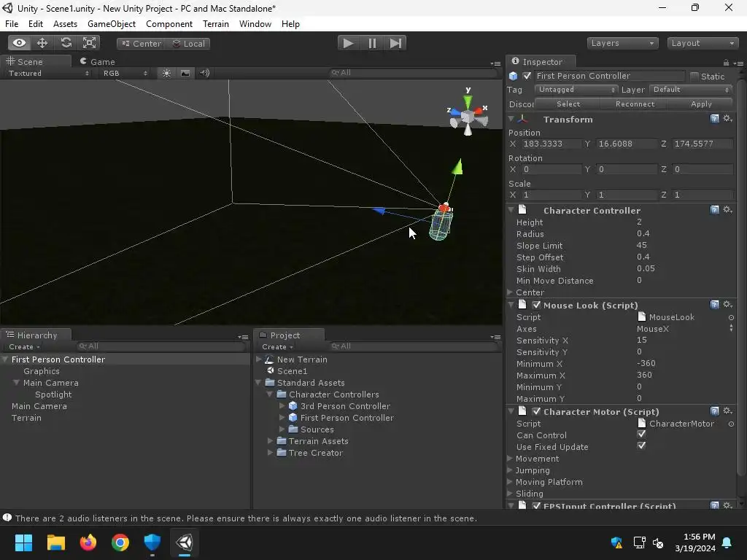Open the Assets menu
This screenshot has height=560, width=747.
[x=65, y=24]
